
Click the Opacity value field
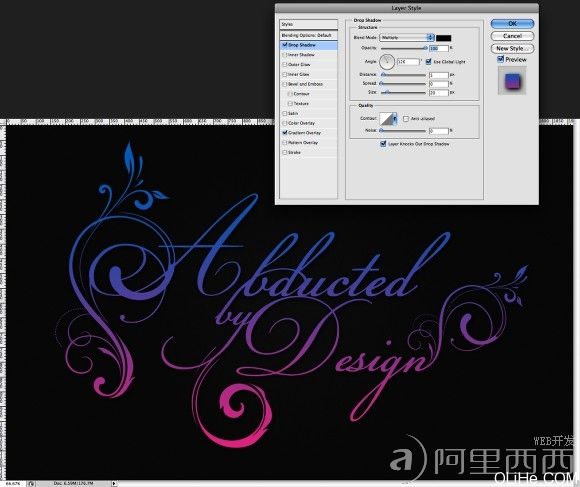[439, 48]
